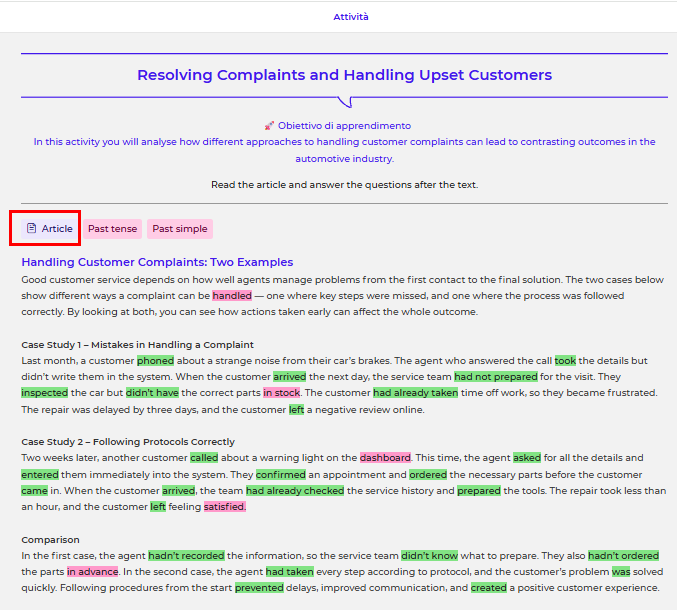Click the green phrase 'had already checked'
Viewport: 677px width, 610px height.
pyautogui.click(x=294, y=491)
